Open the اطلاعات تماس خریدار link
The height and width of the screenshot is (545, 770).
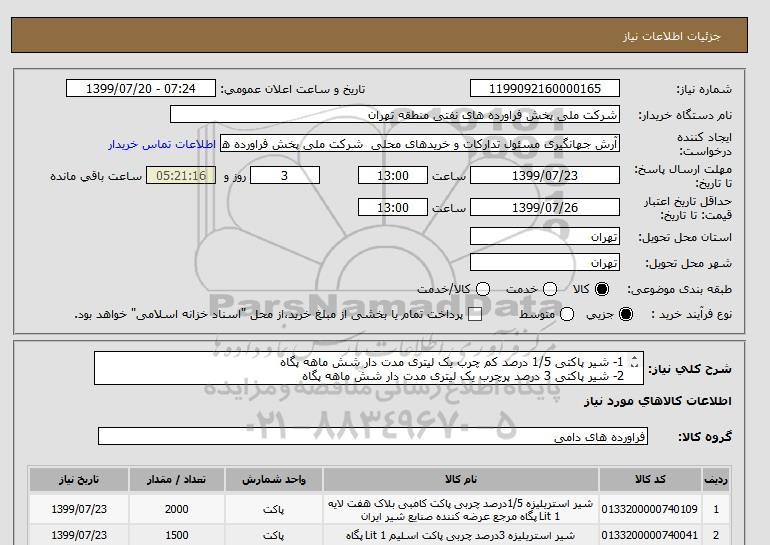click(x=162, y=145)
